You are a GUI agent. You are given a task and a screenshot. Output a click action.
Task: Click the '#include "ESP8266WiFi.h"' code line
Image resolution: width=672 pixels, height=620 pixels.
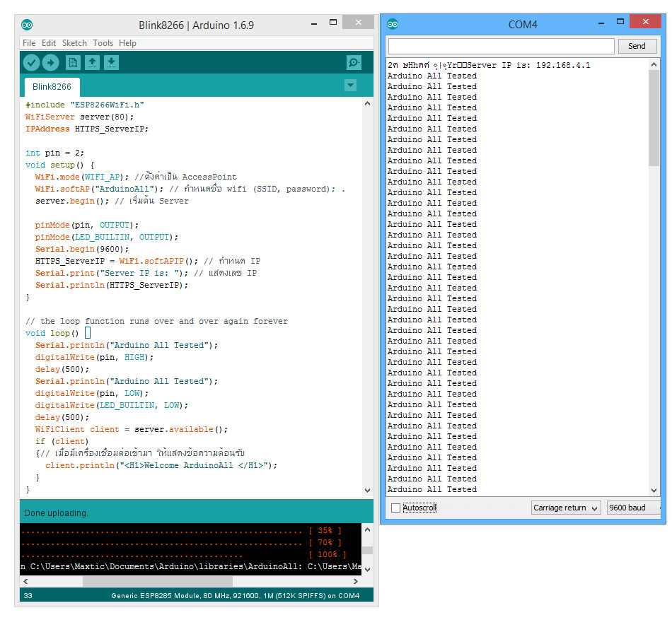pyautogui.click(x=85, y=105)
